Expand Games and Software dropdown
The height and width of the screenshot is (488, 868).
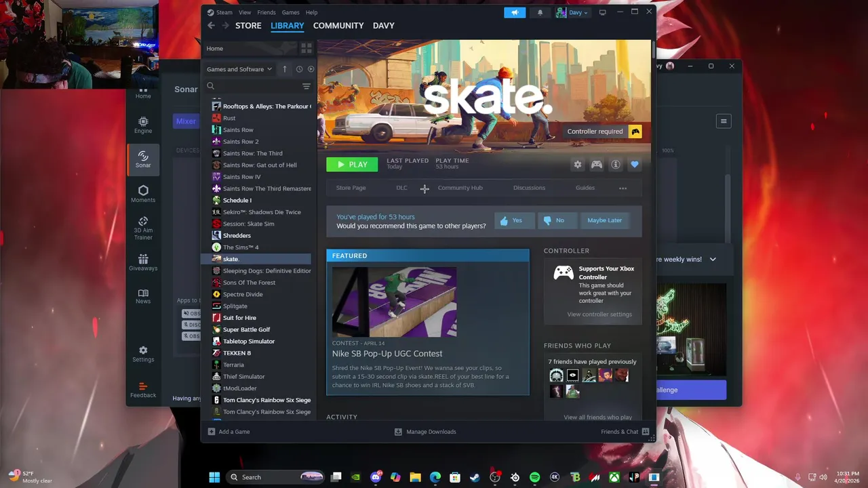239,69
